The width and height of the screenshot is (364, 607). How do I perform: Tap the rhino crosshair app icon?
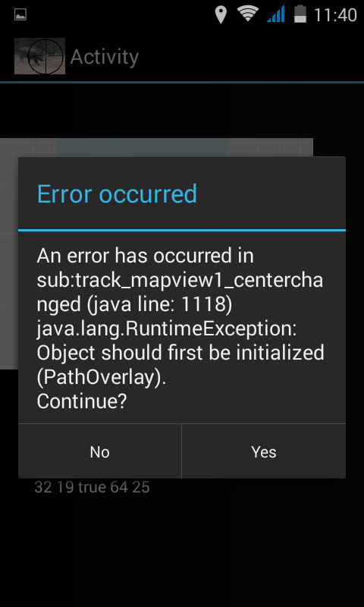(x=40, y=56)
